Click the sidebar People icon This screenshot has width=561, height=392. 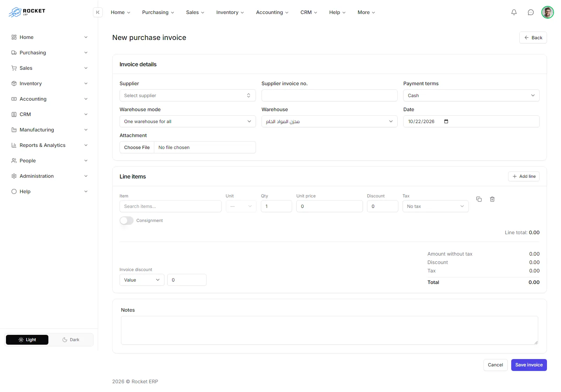tap(14, 161)
